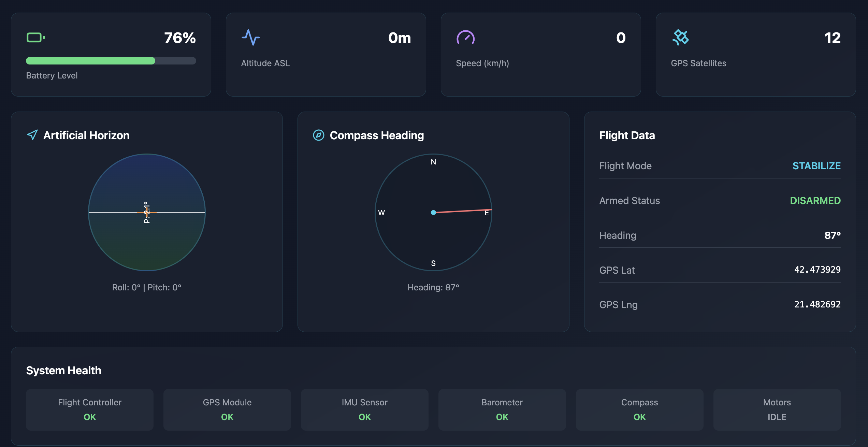Click the green battery icon
Viewport: 868px width, 447px height.
point(36,38)
